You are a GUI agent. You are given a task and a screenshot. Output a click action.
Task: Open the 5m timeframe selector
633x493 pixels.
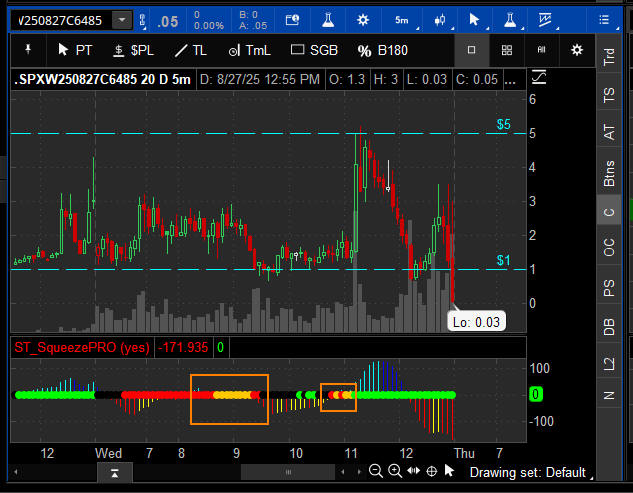pos(400,20)
